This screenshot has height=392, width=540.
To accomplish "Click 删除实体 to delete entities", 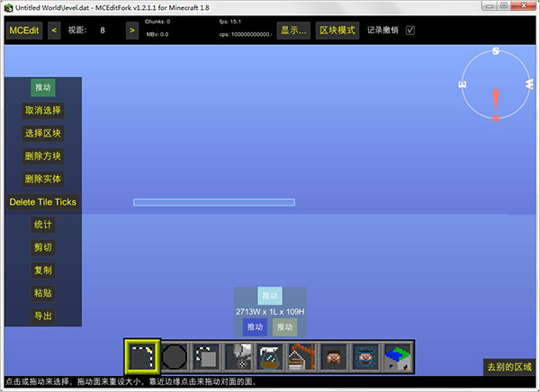I will pyautogui.click(x=43, y=179).
